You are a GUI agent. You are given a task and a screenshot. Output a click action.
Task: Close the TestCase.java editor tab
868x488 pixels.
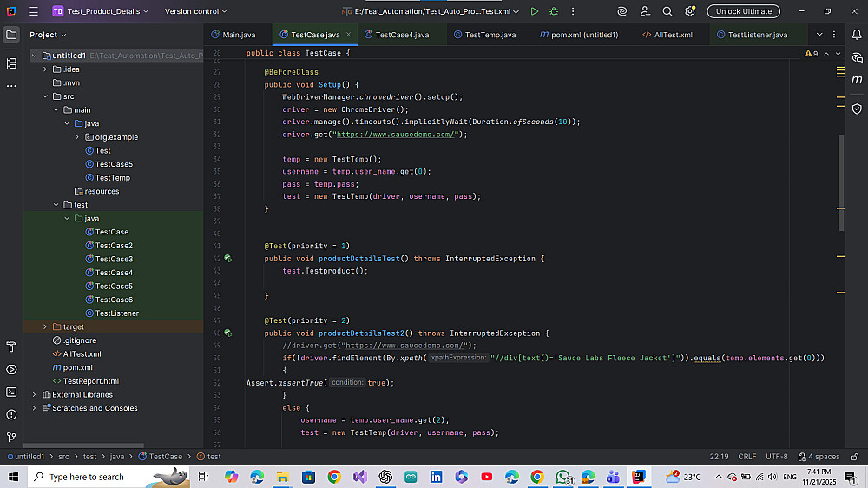tap(349, 35)
